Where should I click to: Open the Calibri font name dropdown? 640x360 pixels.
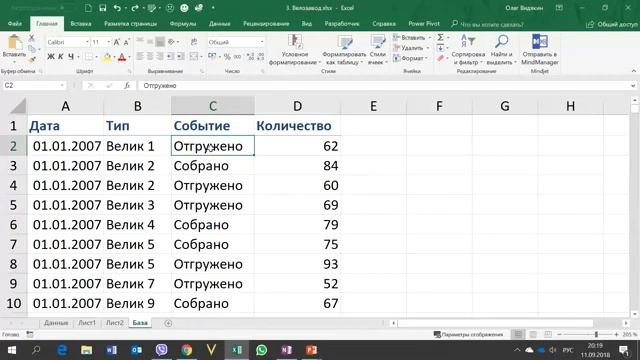tap(87, 42)
